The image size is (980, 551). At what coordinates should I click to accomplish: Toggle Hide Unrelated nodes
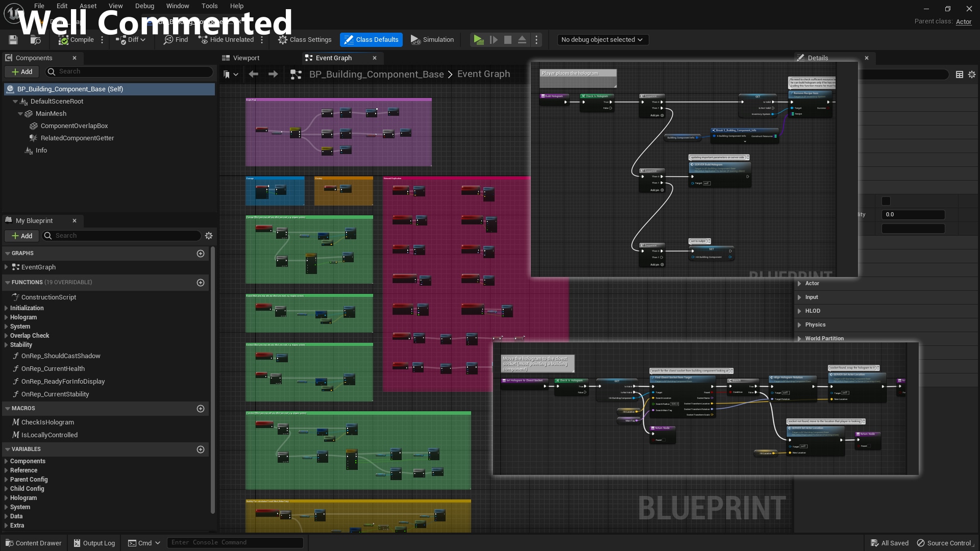[226, 40]
